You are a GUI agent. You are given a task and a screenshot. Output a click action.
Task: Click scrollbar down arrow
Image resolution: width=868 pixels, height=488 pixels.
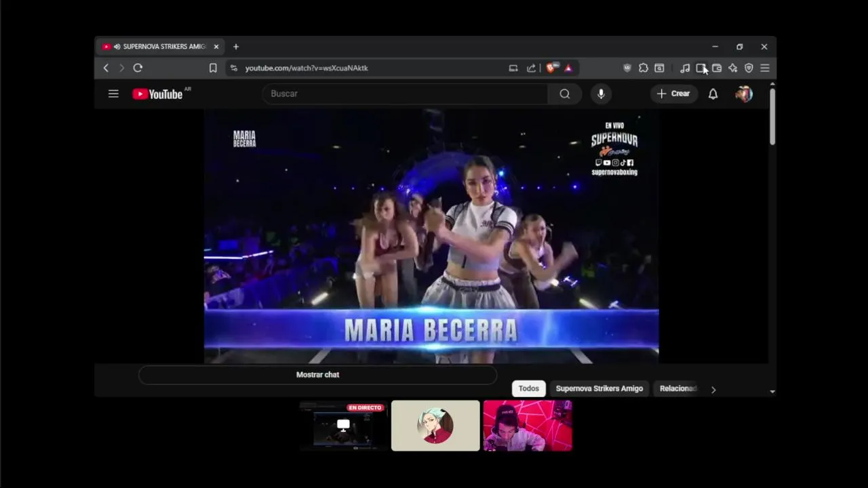[x=772, y=392]
